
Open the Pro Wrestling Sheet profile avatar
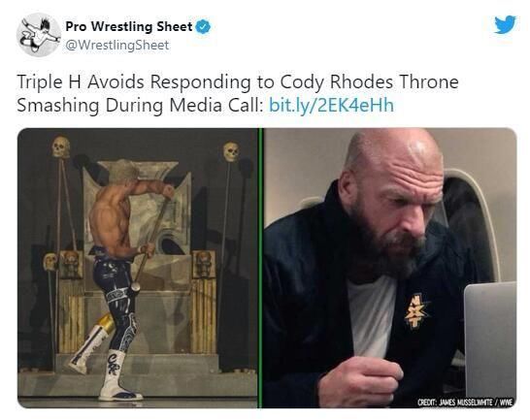(x=39, y=35)
